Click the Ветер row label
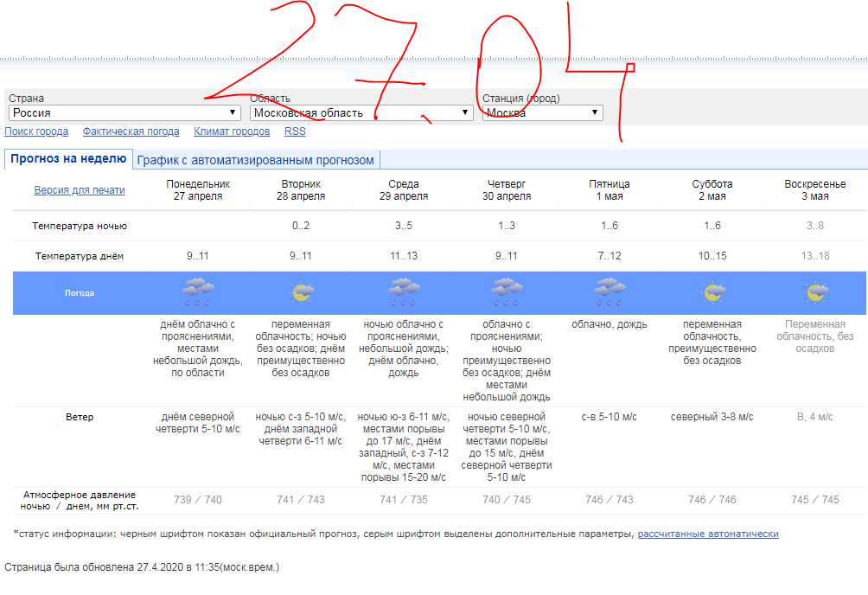Screen dimensions: 868x595 (80, 417)
